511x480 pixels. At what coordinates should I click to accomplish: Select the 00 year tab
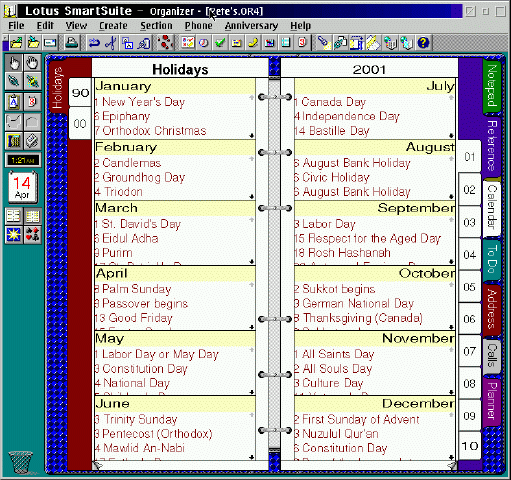[x=80, y=123]
